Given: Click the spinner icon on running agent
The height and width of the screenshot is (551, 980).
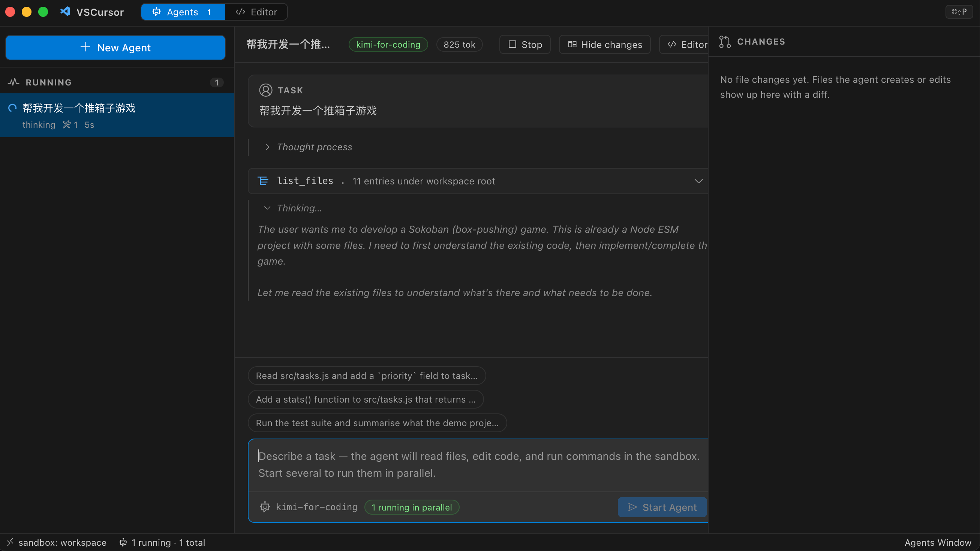Looking at the screenshot, I should 12,108.
